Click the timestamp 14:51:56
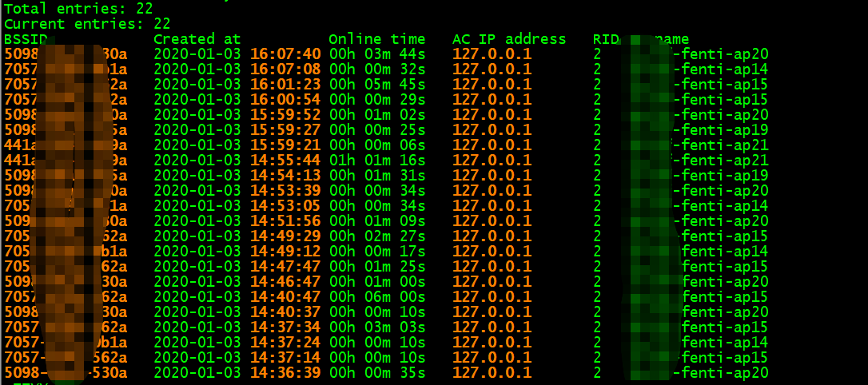Screen dimensions: 868x385 tap(285, 220)
